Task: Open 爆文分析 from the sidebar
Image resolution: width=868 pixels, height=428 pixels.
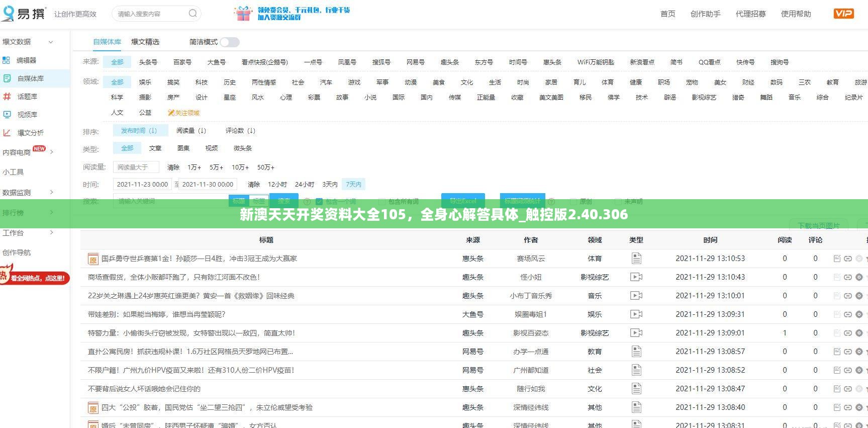Action: [x=23, y=133]
